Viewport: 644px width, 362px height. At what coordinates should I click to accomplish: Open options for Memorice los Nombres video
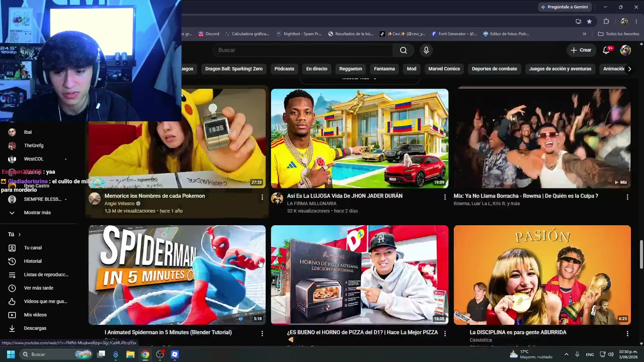point(262,198)
